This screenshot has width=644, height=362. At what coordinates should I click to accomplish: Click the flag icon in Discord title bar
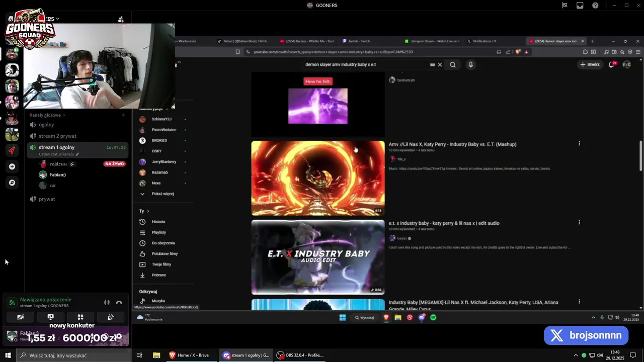(565, 5)
